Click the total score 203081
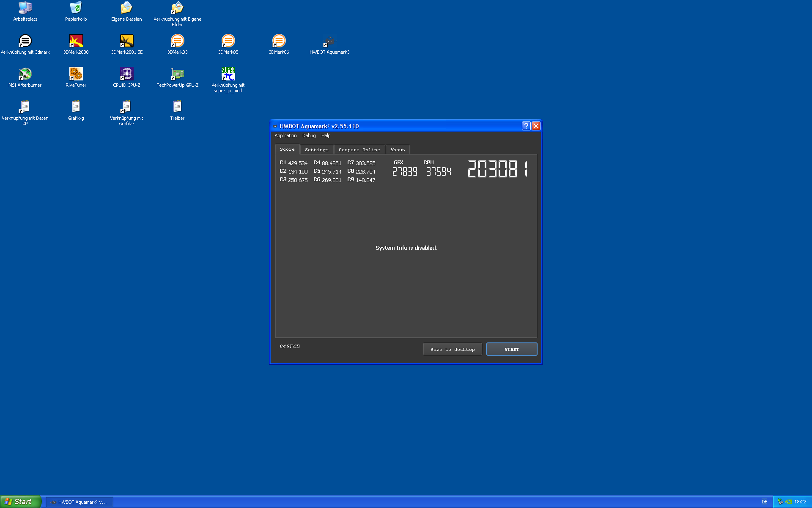This screenshot has width=812, height=508. click(x=497, y=169)
